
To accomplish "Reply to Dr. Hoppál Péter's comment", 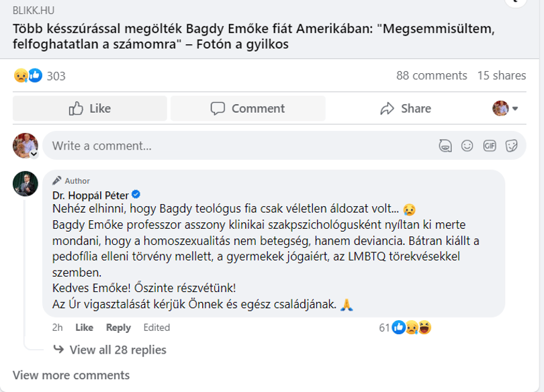I will [x=118, y=328].
